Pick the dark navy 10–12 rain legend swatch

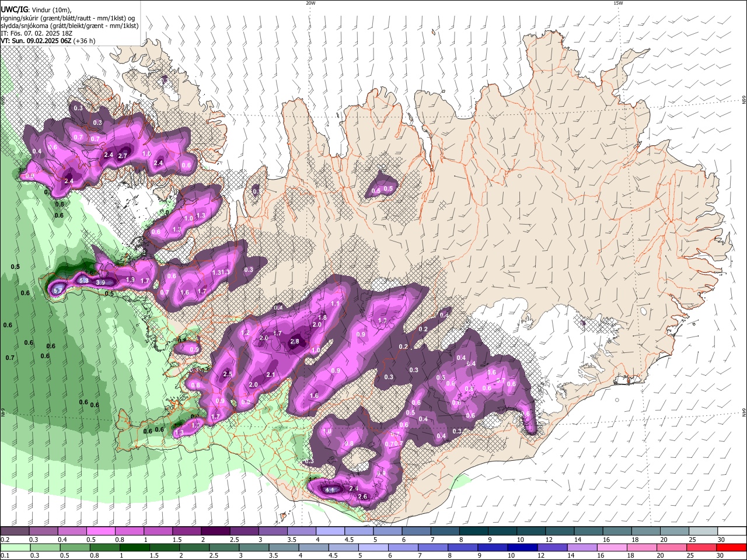522,547
